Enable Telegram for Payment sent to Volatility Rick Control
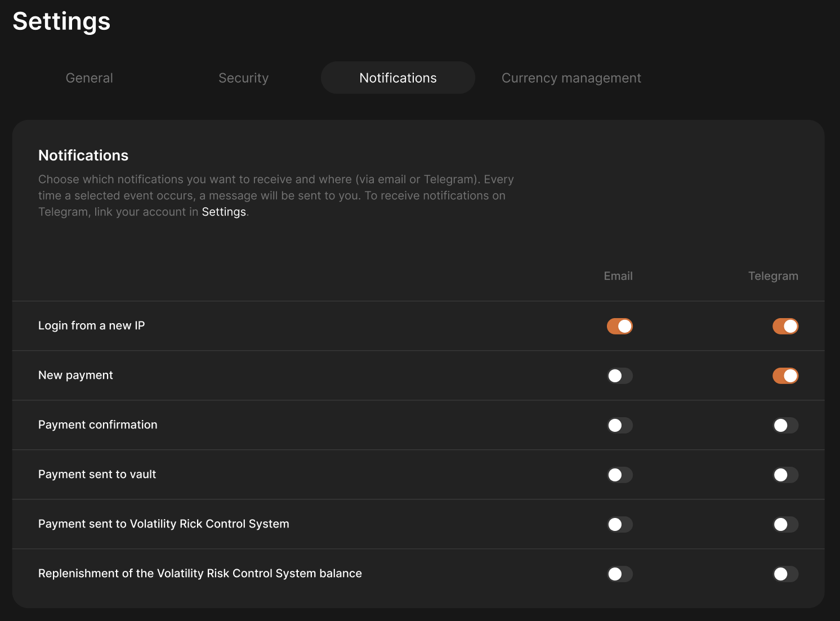Image resolution: width=840 pixels, height=621 pixels. pyautogui.click(x=785, y=525)
